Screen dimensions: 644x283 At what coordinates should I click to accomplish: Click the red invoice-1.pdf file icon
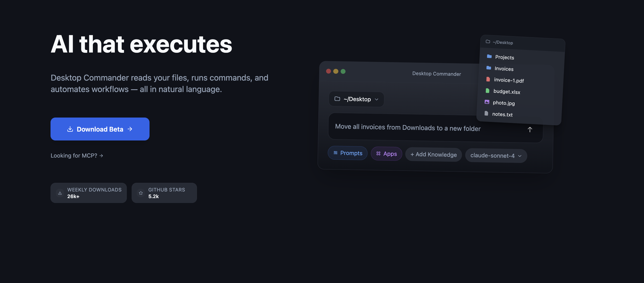coord(488,79)
